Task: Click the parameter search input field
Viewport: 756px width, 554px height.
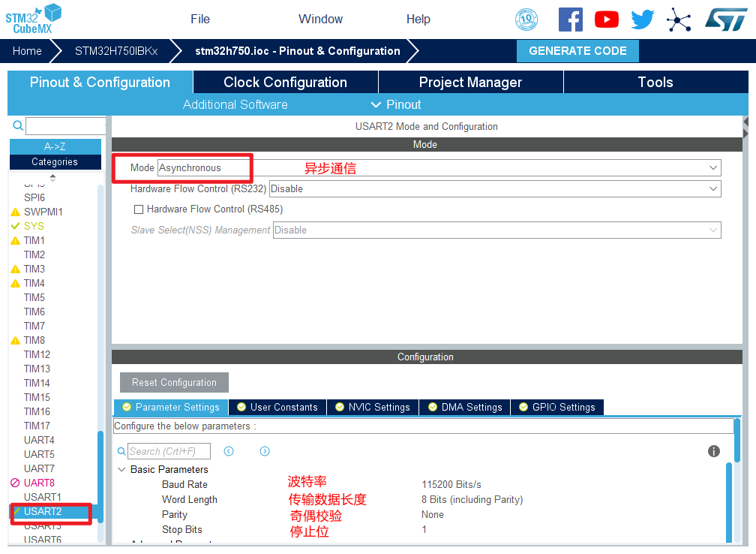Action: [169, 451]
